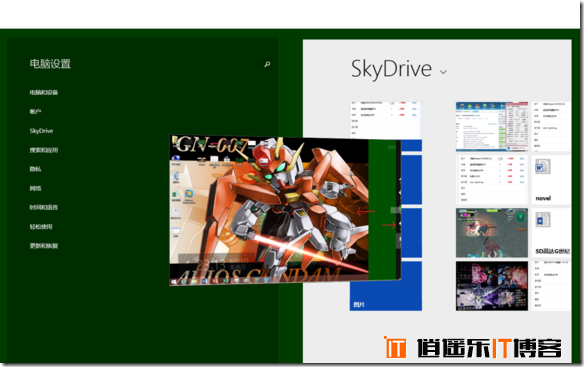The height and width of the screenshot is (367, 584).
Task: Open 轻松使用 settings category
Action: 41,227
